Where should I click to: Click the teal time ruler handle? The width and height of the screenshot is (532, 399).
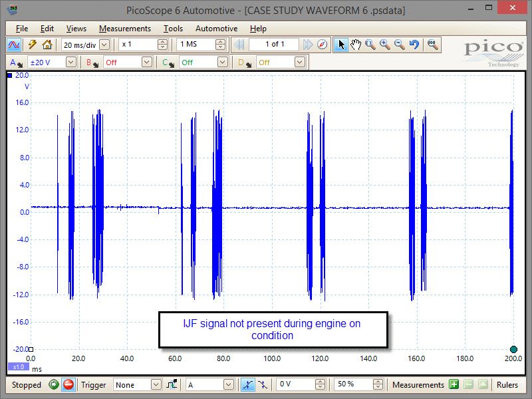click(513, 350)
